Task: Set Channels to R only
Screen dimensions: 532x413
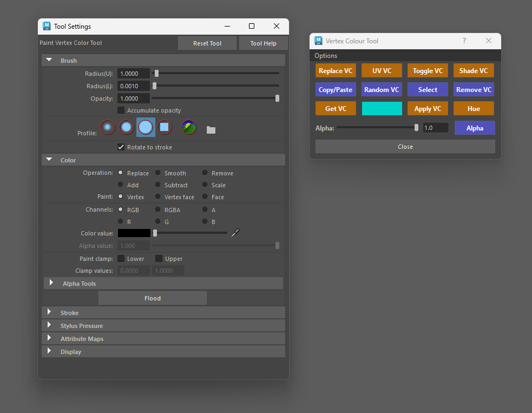Action: click(121, 221)
